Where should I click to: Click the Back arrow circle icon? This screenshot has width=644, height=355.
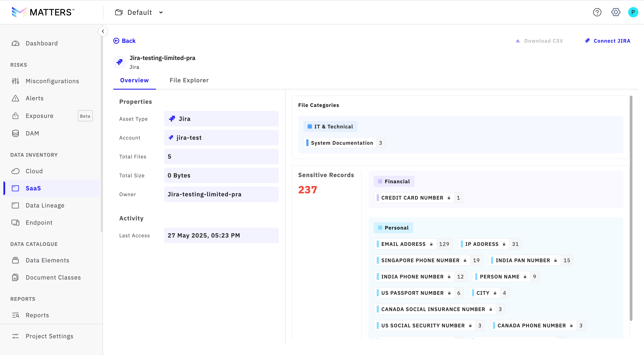[116, 41]
